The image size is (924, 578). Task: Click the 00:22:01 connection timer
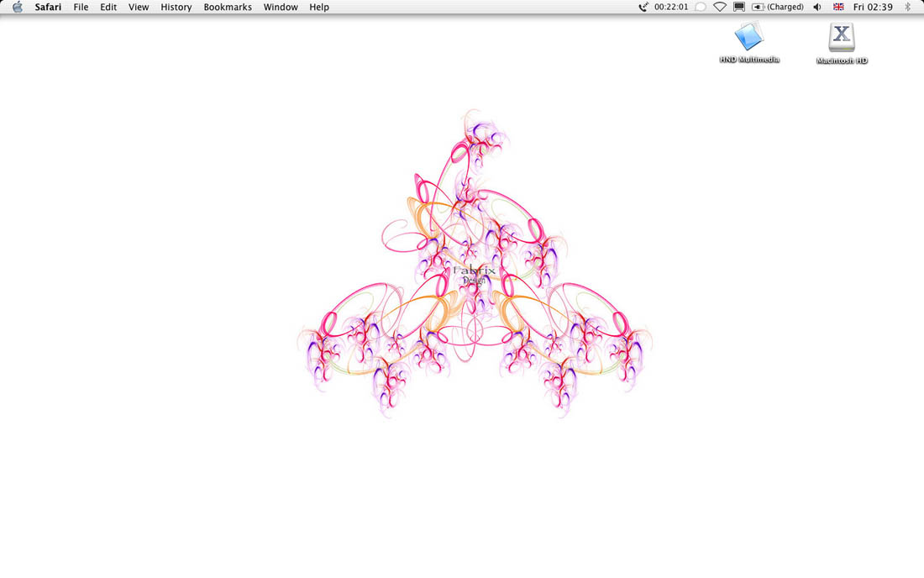click(671, 7)
